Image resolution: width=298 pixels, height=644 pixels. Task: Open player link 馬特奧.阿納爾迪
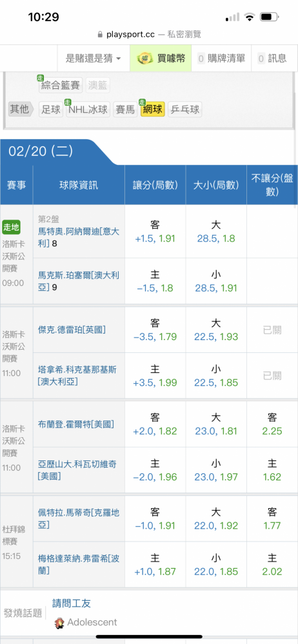[x=79, y=232]
